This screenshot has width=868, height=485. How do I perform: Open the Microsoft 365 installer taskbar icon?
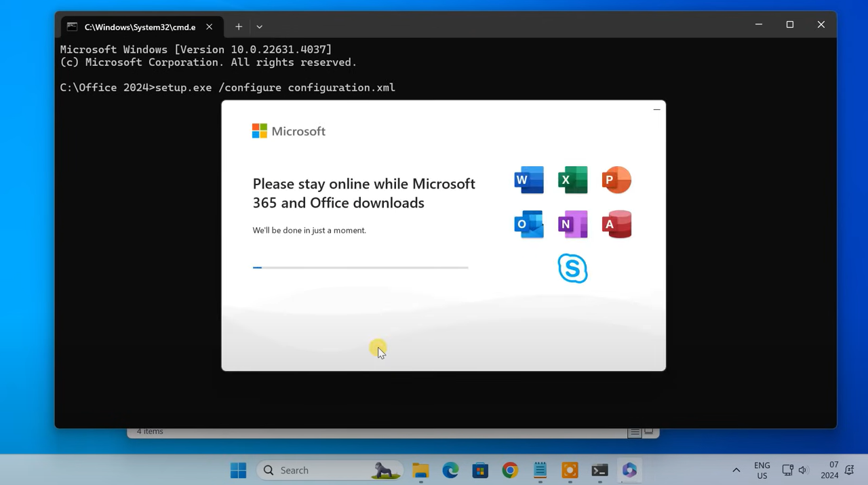click(x=629, y=470)
